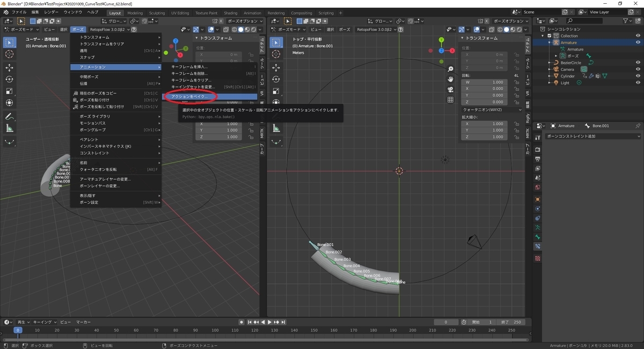Select the Cursor tool in left toolbar
Screen dimensions: 644x349
[10, 54]
